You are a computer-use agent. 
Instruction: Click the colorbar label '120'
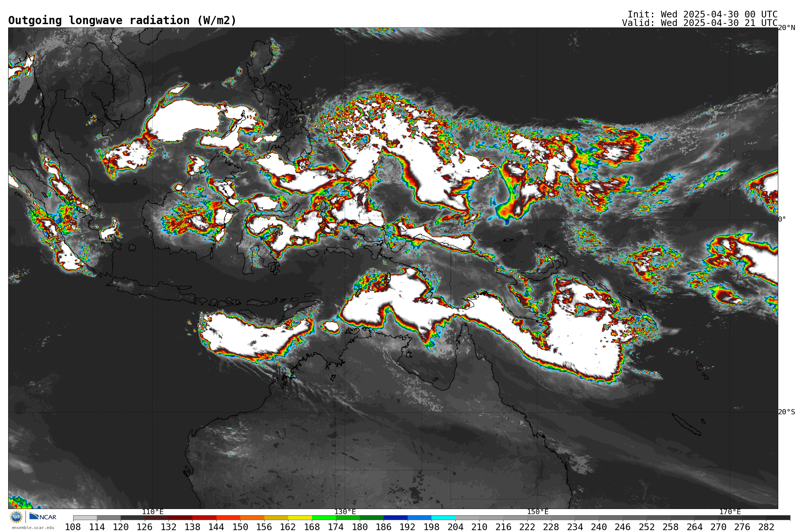coord(121,527)
